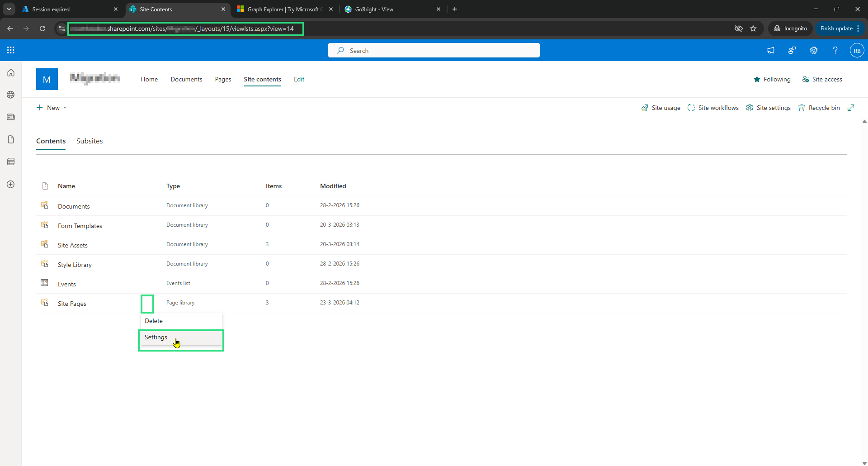Click the expand content icon
This screenshot has height=466, width=868.
pos(851,108)
